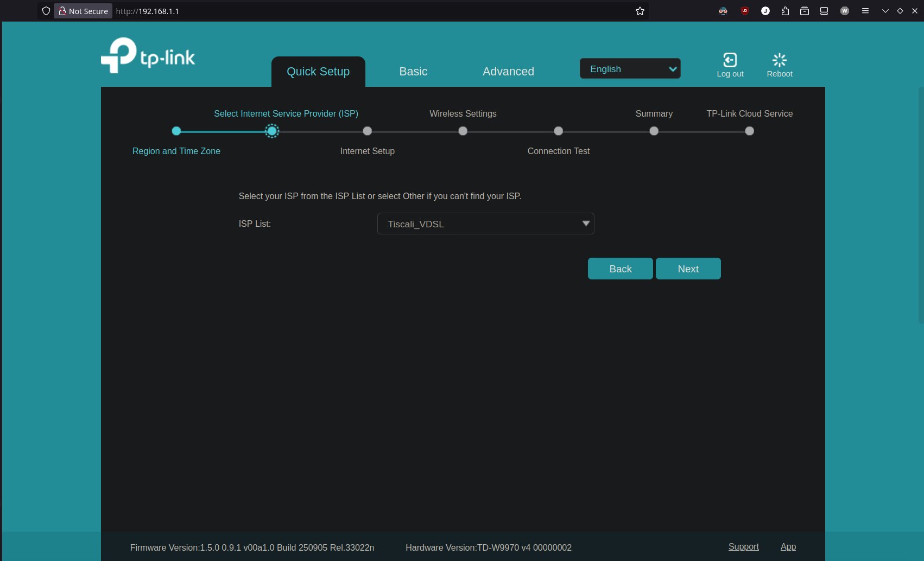This screenshot has height=561, width=924.
Task: Open the browser hamburger menu
Action: pos(865,11)
